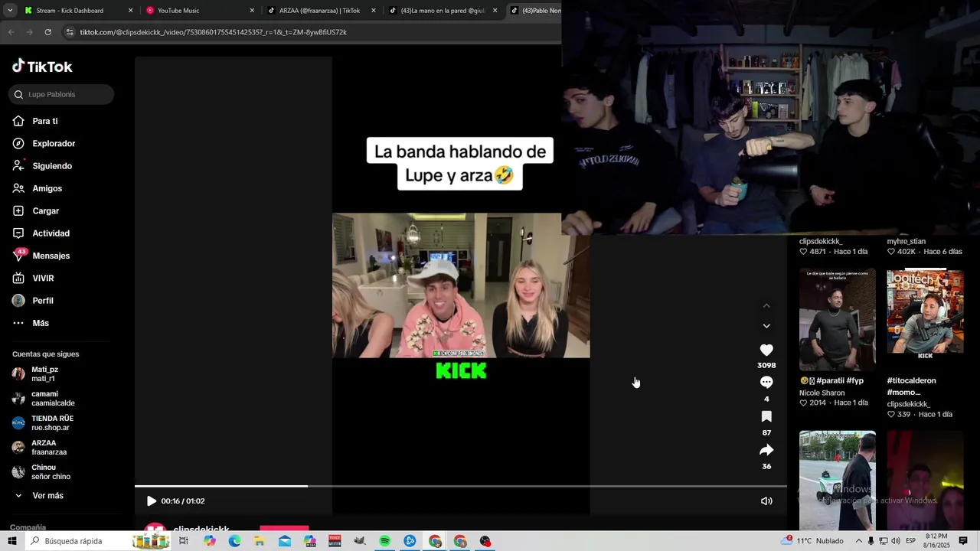The height and width of the screenshot is (551, 980).
Task: Close the Kick Dashboard tab
Action: tap(130, 11)
